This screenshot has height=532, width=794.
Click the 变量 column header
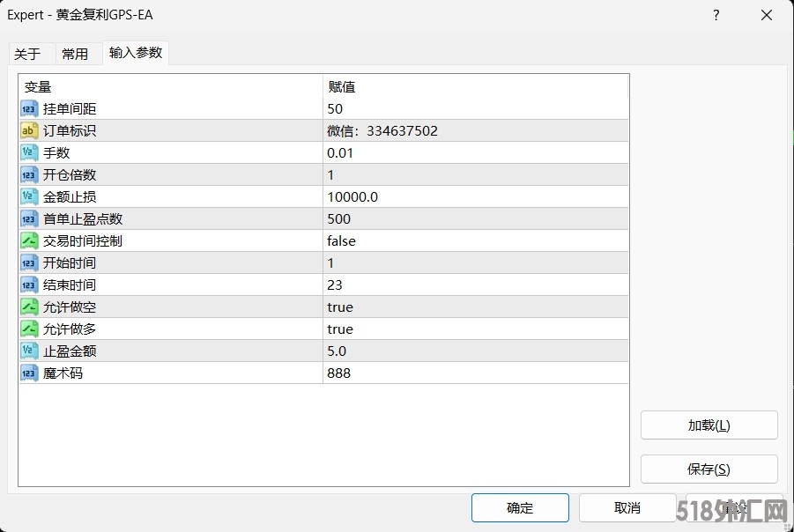click(171, 86)
